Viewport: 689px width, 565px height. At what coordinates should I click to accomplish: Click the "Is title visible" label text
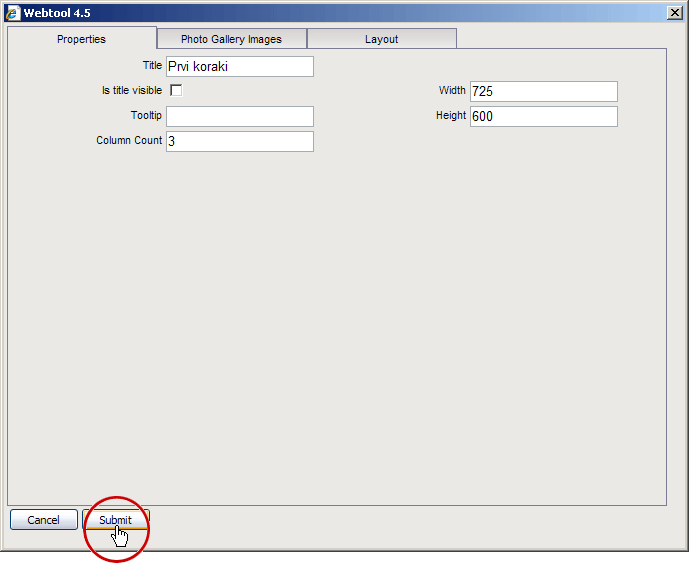tap(132, 91)
